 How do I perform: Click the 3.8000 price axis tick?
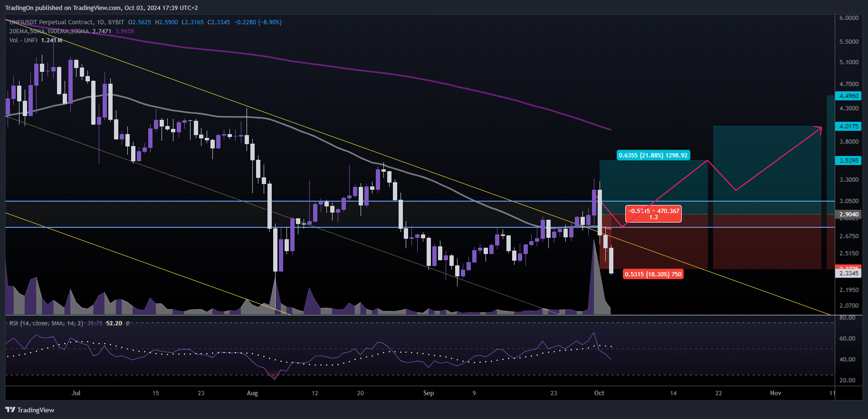coord(849,142)
